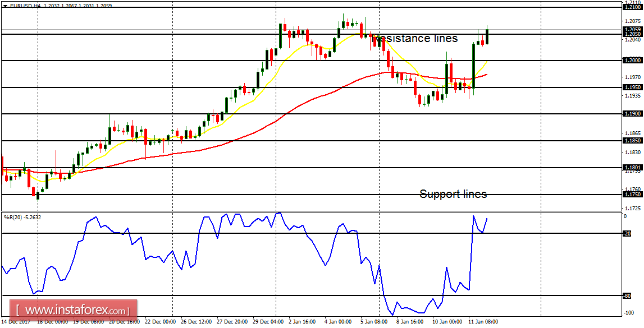Viewport: 644px width, 328px height.
Task: Click the 1.1865 price axis label
Action: pyautogui.click(x=633, y=133)
